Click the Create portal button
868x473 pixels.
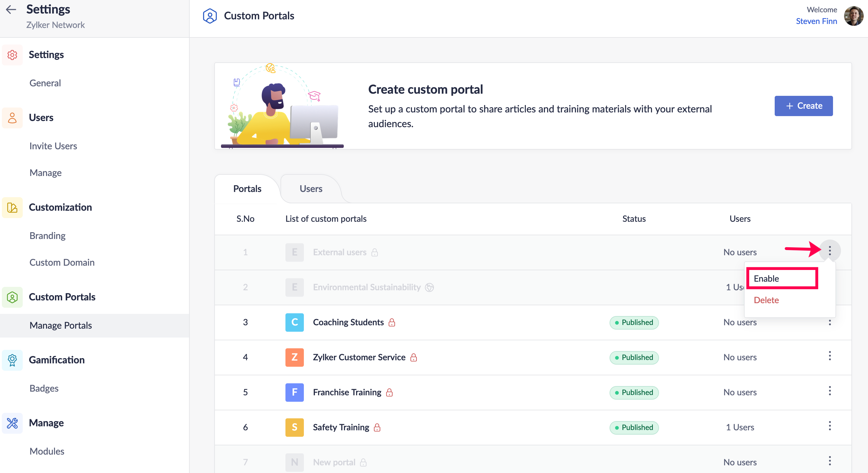tap(803, 106)
